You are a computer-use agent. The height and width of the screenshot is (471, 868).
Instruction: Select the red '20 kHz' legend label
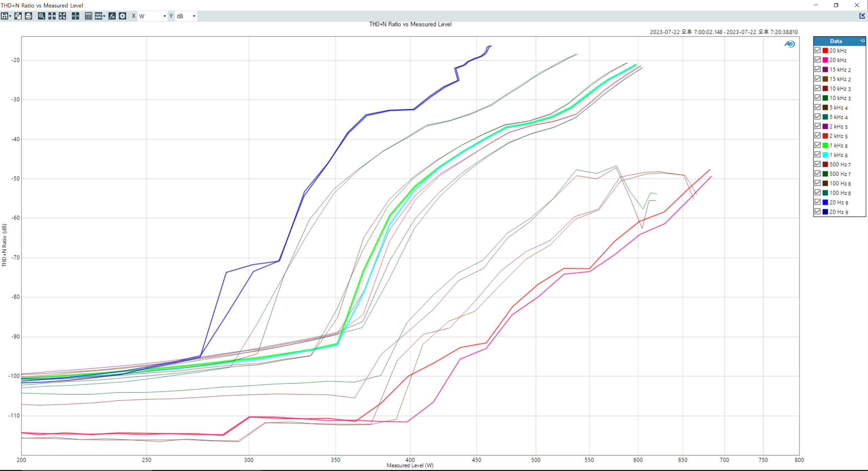click(838, 50)
